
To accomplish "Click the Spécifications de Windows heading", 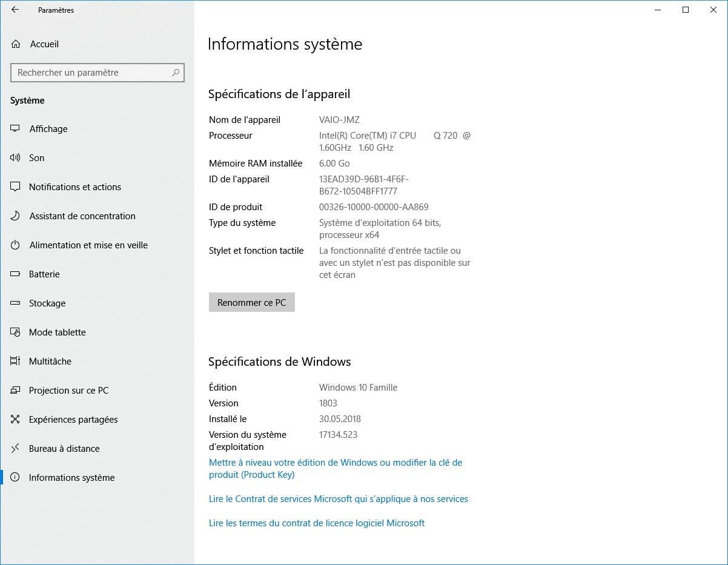I will (280, 362).
